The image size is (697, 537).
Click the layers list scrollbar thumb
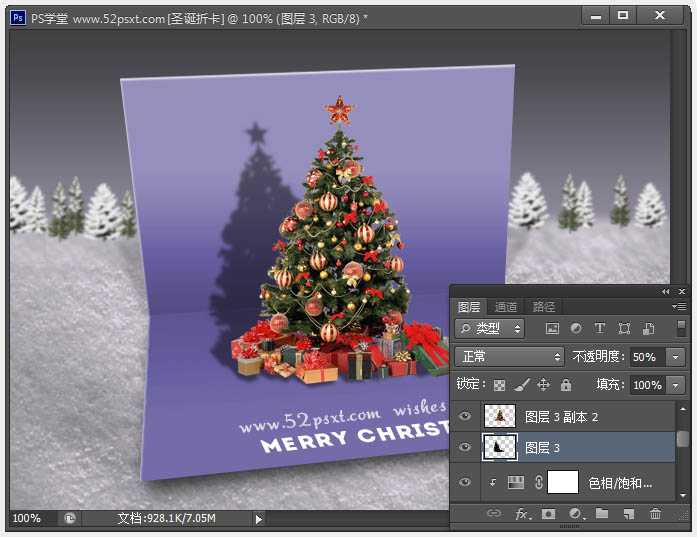pos(683,439)
